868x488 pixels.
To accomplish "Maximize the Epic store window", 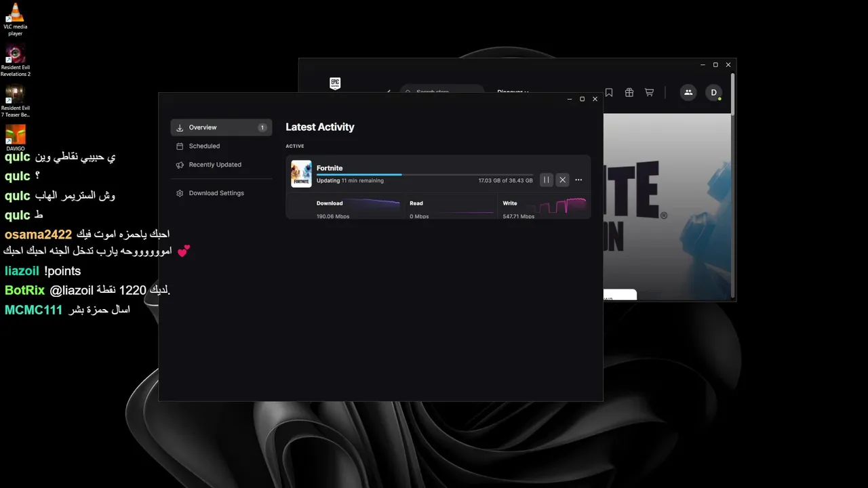I will point(715,65).
